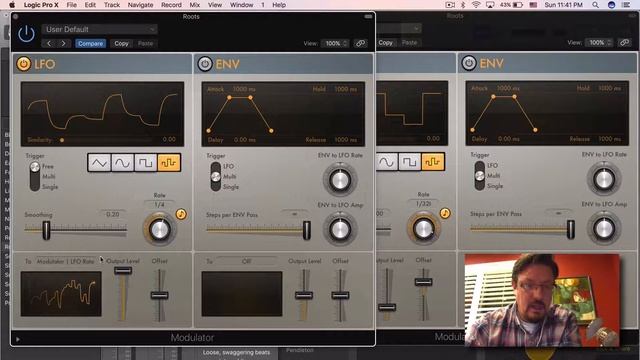Select the random sample-and-hold waveform button
This screenshot has width=640, height=360.
[169, 163]
